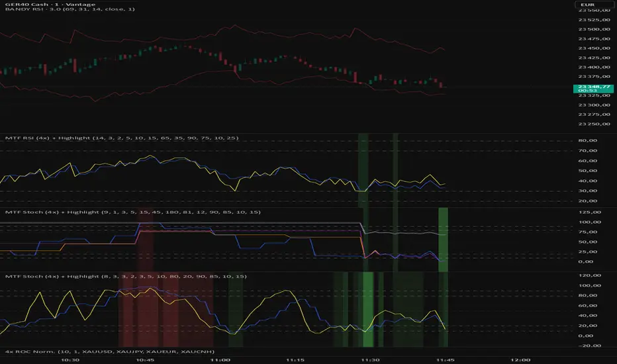Click the 23 450,00 price axis label

(x=594, y=48)
